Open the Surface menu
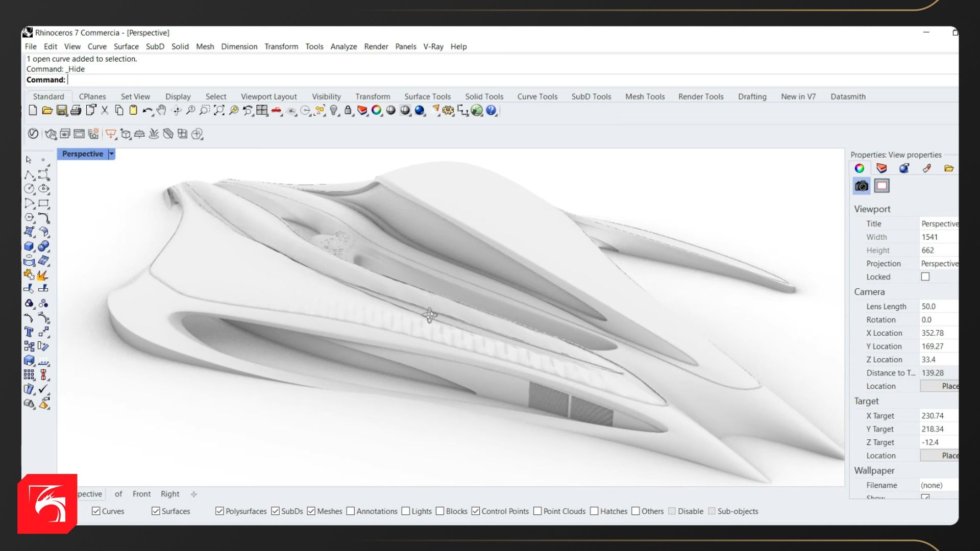The width and height of the screenshot is (980, 551). point(126,46)
